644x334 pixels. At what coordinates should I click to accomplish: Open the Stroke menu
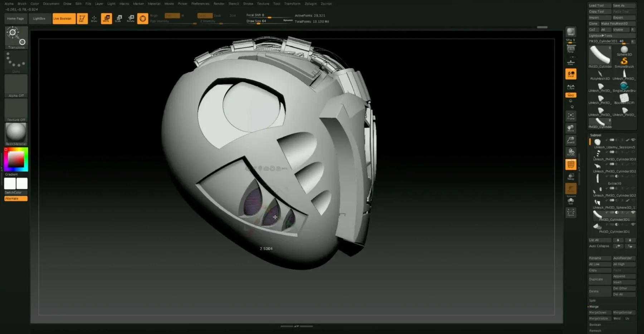[x=248, y=4]
